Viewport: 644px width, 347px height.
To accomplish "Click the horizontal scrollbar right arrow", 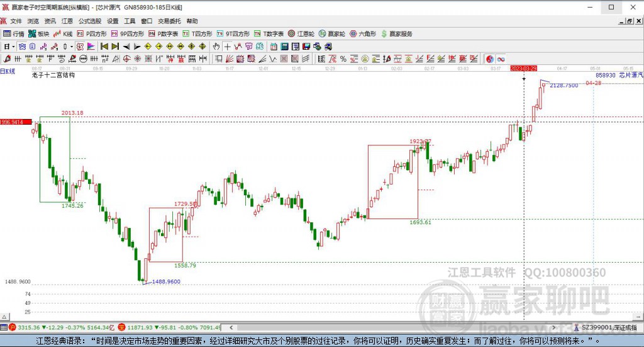I will 554,327.
